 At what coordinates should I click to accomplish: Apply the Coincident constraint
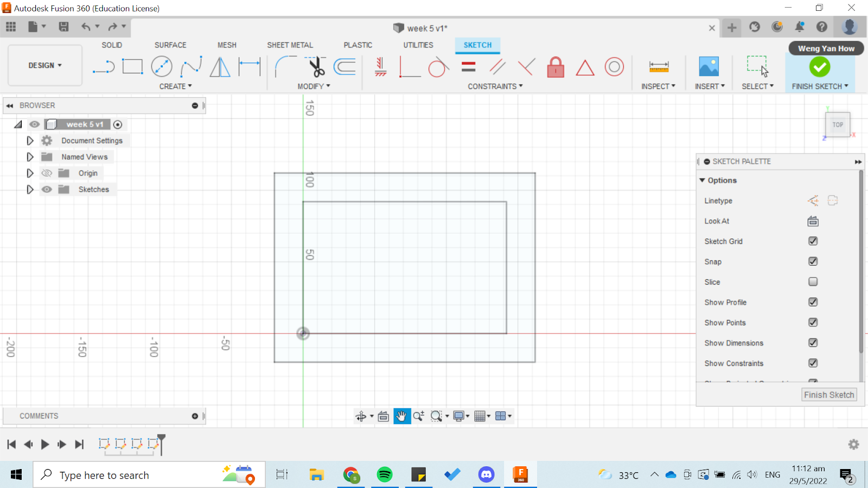410,67
